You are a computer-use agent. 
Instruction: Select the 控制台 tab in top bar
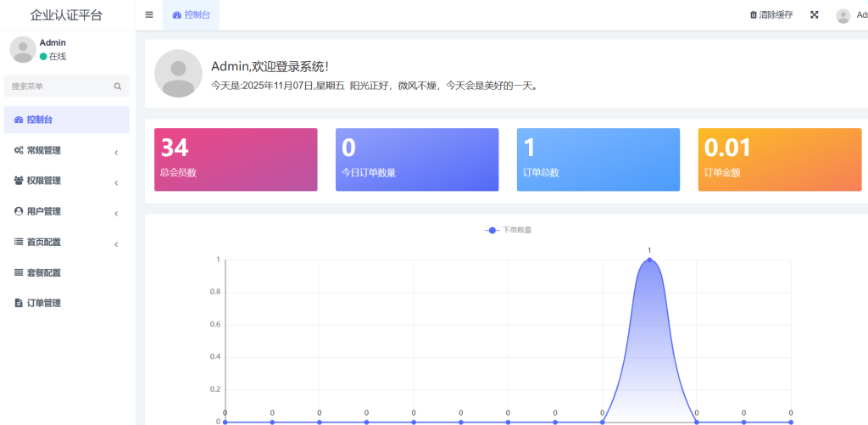191,14
